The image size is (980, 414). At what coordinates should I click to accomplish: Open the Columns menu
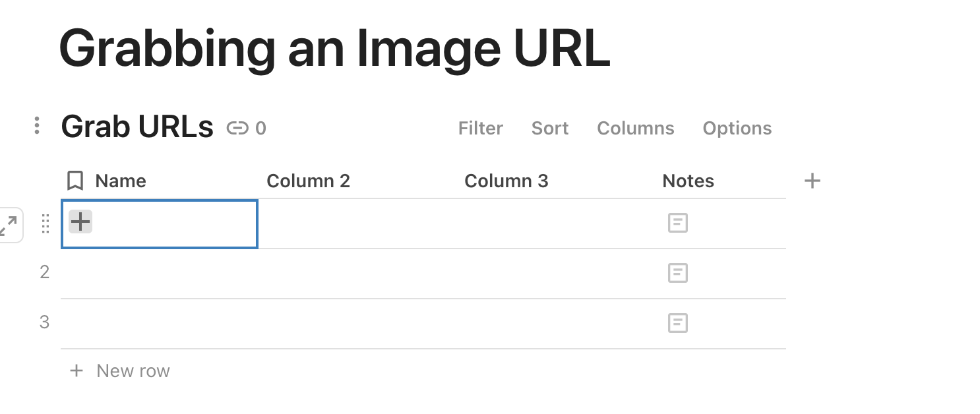(635, 128)
